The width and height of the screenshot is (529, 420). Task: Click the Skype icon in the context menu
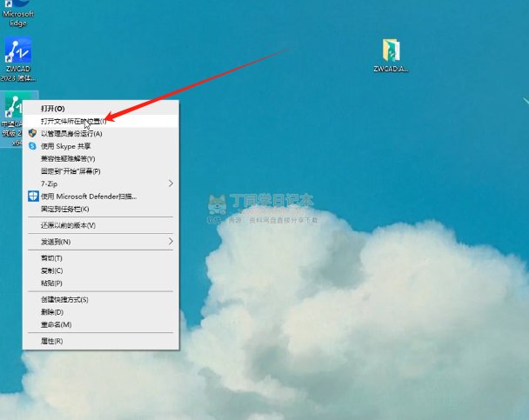point(32,146)
